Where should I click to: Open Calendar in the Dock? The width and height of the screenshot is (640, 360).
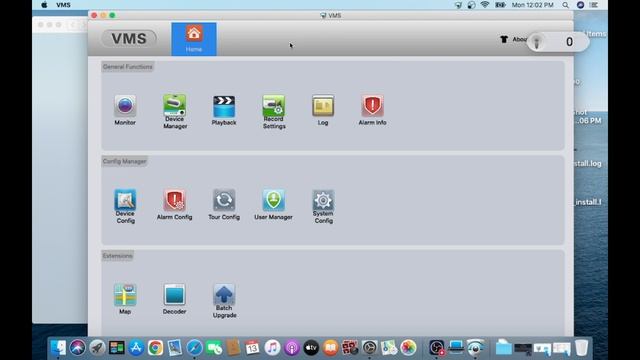[253, 348]
